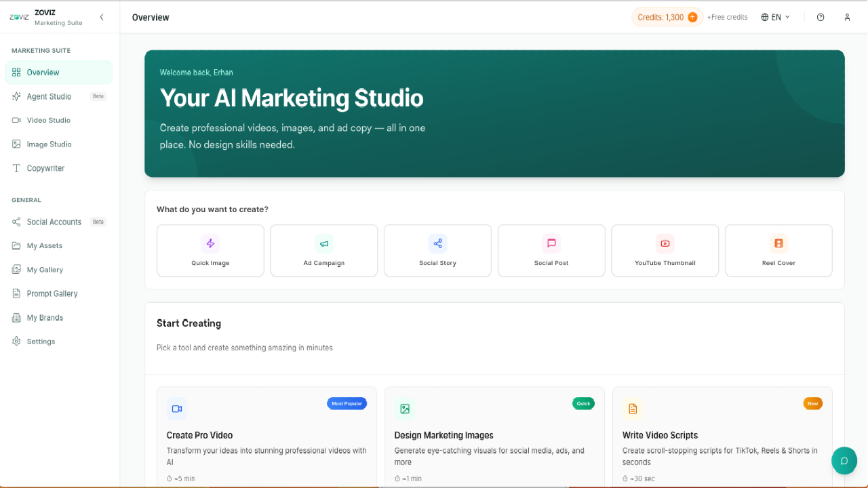Click the Settings gear icon

[x=16, y=342]
